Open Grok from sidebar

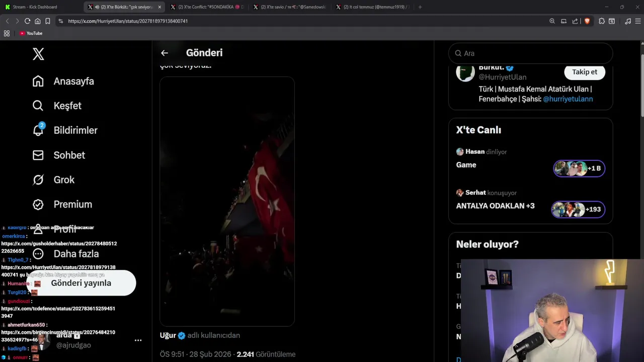click(x=53, y=179)
